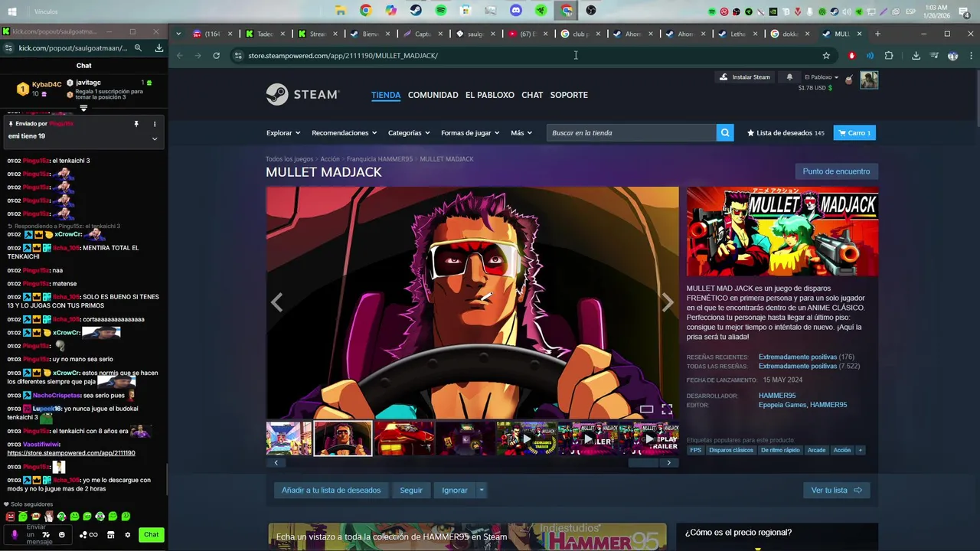The height and width of the screenshot is (551, 980).
Task: Open COMUNIDAD menu
Action: [x=433, y=95]
